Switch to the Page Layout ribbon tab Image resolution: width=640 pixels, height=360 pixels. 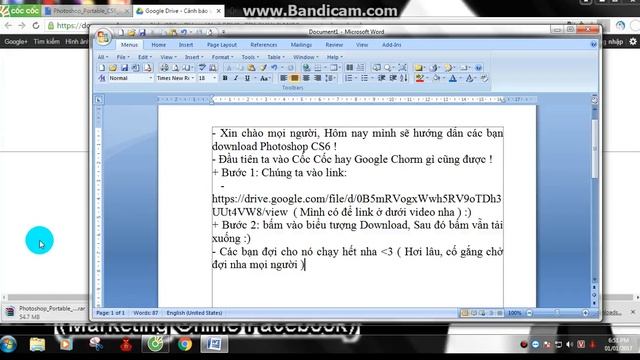coord(222,45)
